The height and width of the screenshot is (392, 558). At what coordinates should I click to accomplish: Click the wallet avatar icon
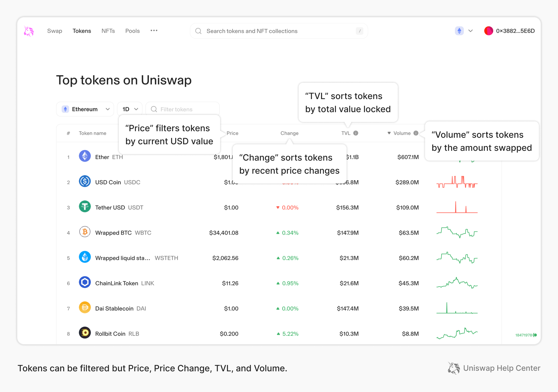[x=489, y=31]
